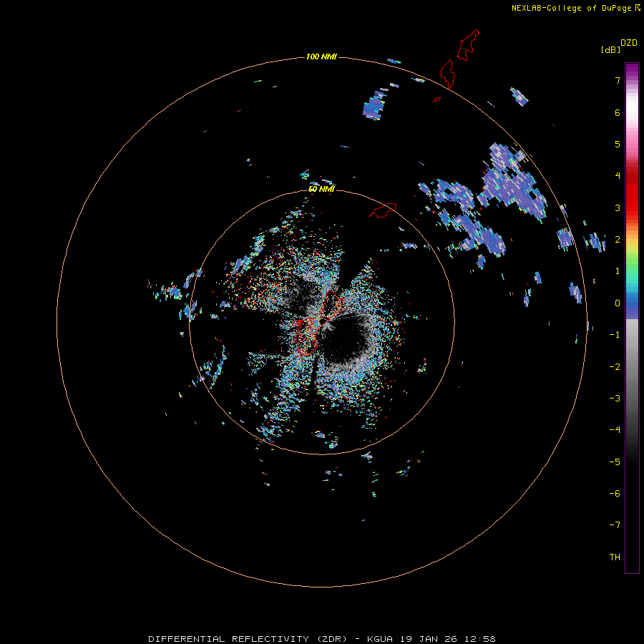Image resolution: width=644 pixels, height=644 pixels.
Task: Click the 100 NMI range ring label
Action: pos(321,57)
